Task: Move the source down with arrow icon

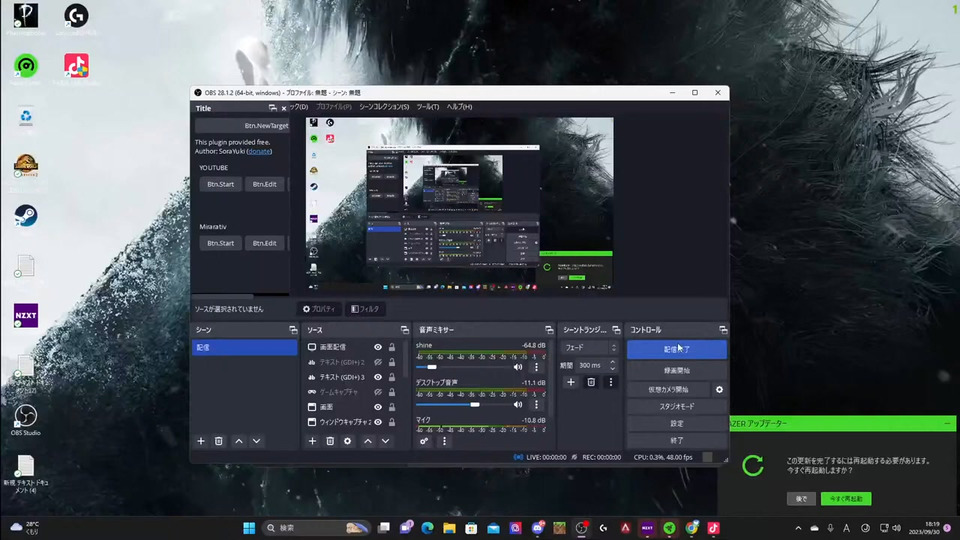Action: click(386, 441)
